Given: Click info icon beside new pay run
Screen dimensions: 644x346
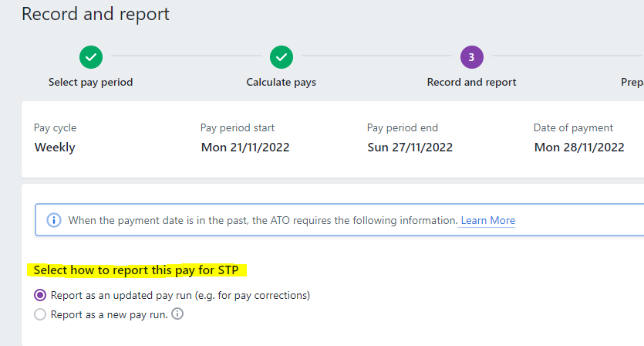Looking at the screenshot, I should click(x=177, y=314).
